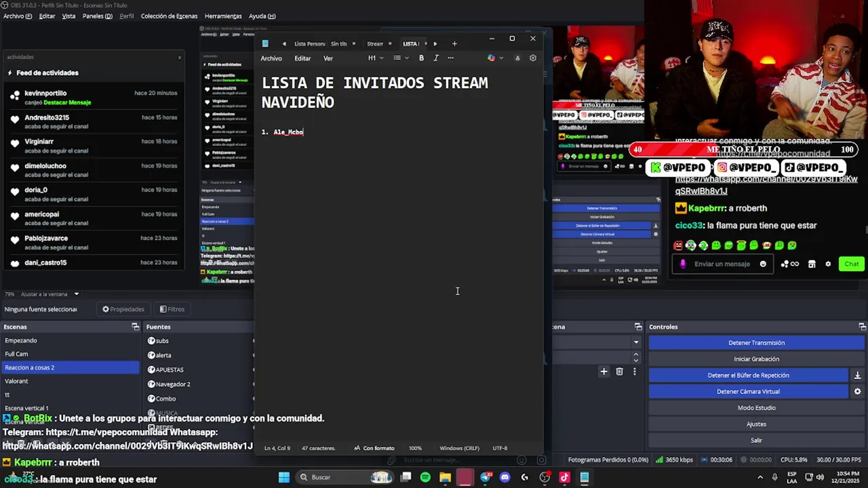Select kevinnportillo entry in activity feed
The height and width of the screenshot is (488, 868).
point(94,98)
